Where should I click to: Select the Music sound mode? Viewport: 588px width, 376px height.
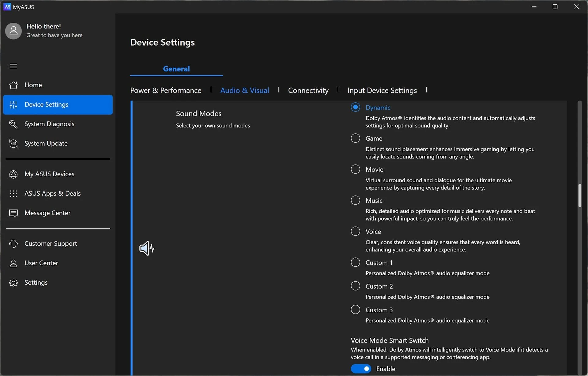(x=355, y=200)
